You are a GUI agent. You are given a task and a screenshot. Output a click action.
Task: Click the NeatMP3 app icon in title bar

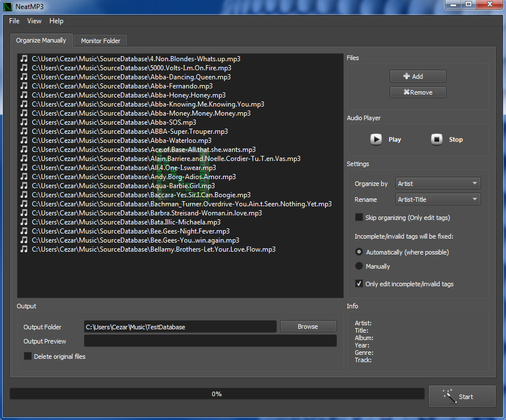pos(7,6)
